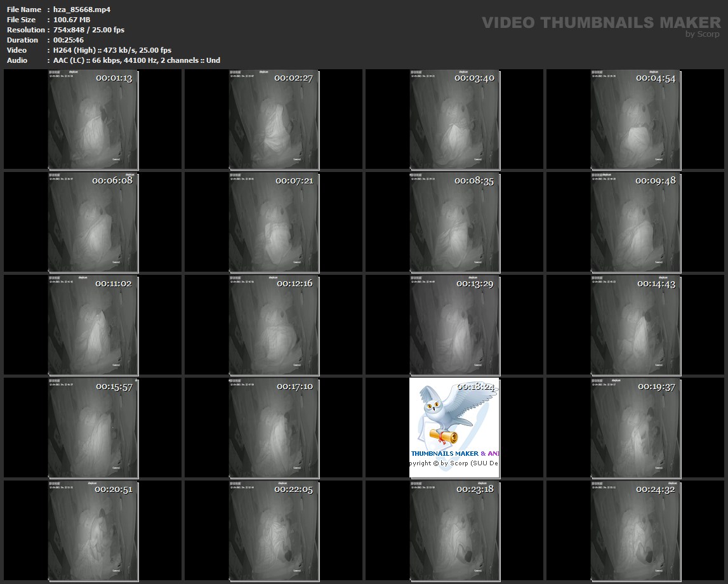Select the frame marked 00:12:16
The image size is (728, 584).
[x=274, y=325]
